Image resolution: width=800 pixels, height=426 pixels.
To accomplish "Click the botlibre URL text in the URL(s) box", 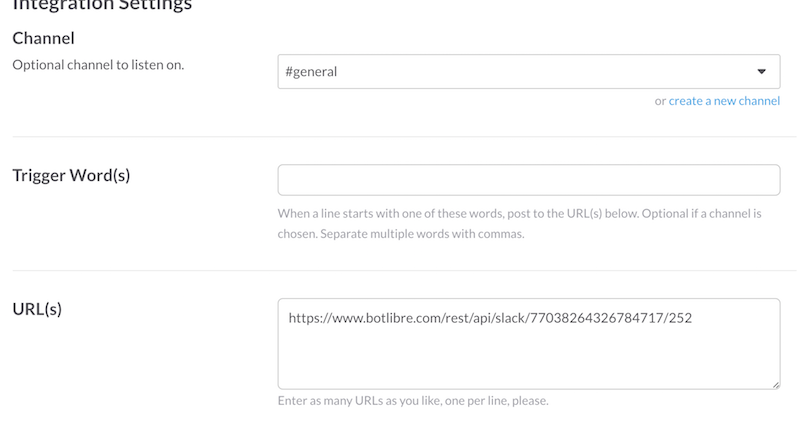I will (490, 318).
